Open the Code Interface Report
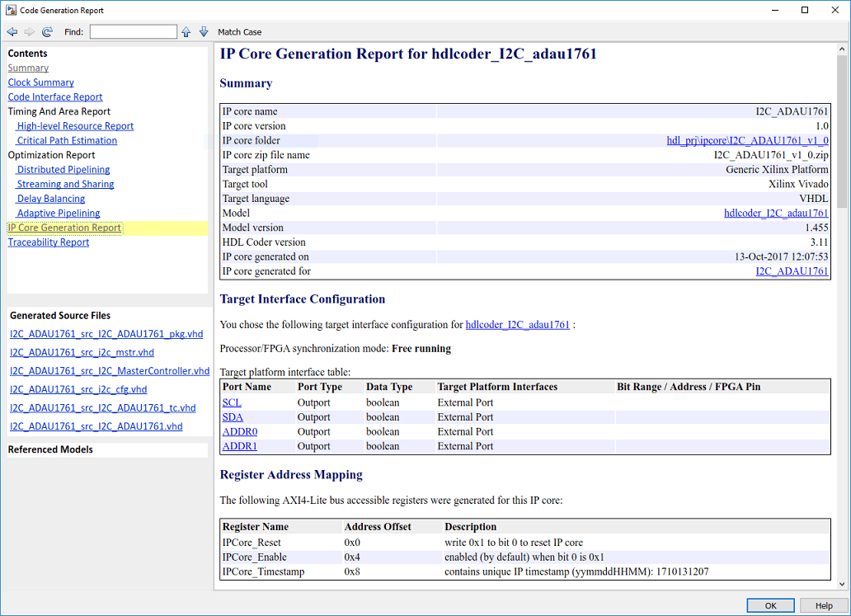Screen dimensions: 851x616 (x=55, y=97)
